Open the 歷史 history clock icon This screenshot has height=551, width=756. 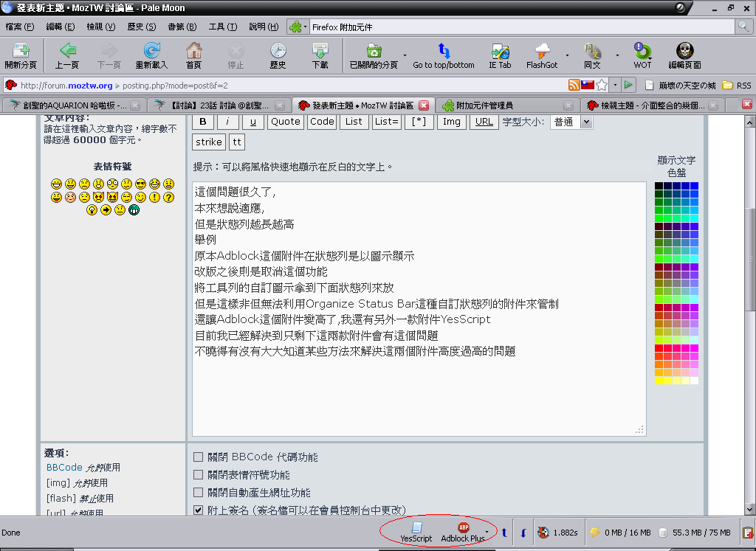[278, 55]
